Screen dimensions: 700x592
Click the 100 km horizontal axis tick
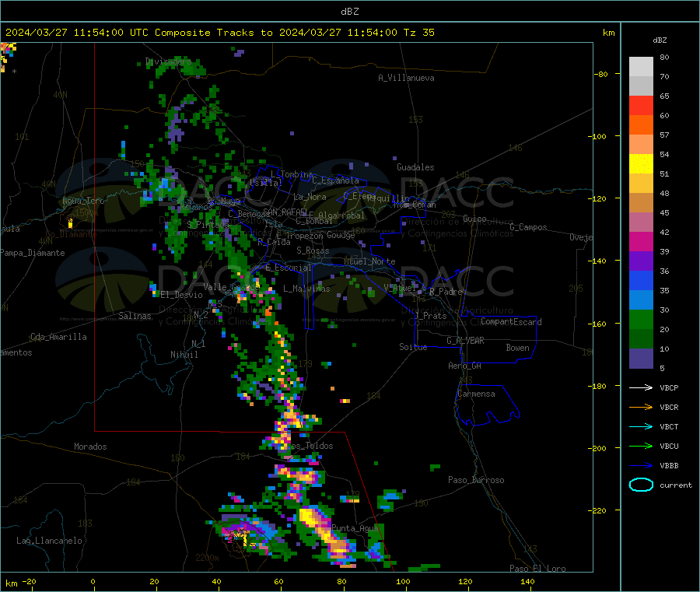point(403,582)
